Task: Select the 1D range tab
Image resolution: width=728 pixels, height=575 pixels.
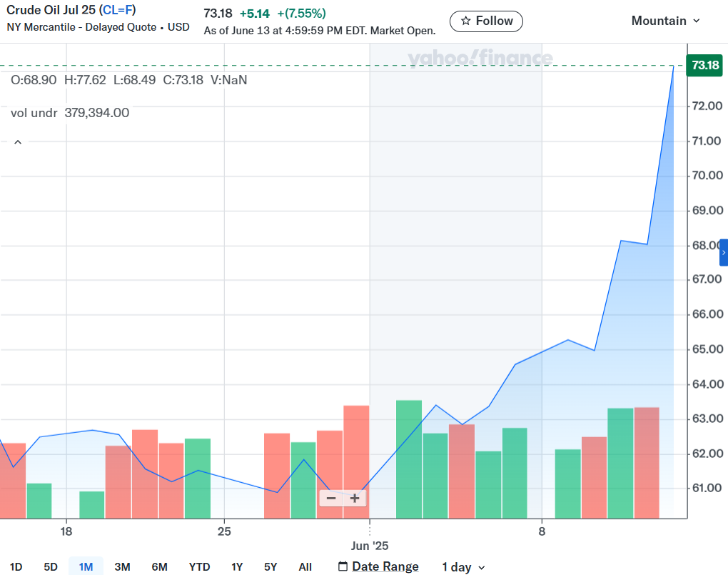Action: [16, 566]
